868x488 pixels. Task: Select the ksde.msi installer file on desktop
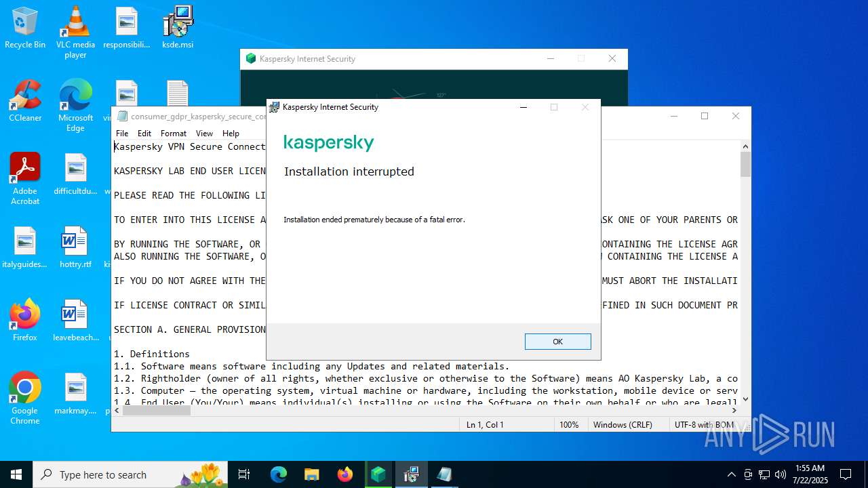(x=178, y=28)
